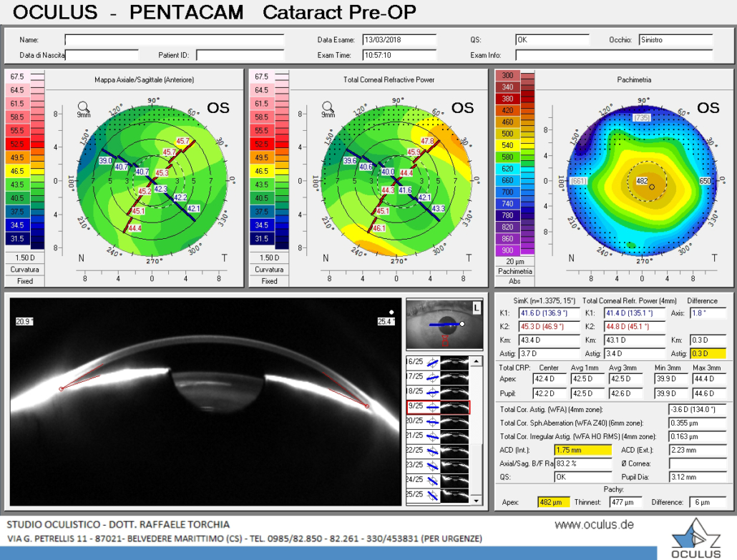Click the red angle endpoint right of the Scheimpflug image
The height and width of the screenshot is (560, 737).
coord(367,406)
